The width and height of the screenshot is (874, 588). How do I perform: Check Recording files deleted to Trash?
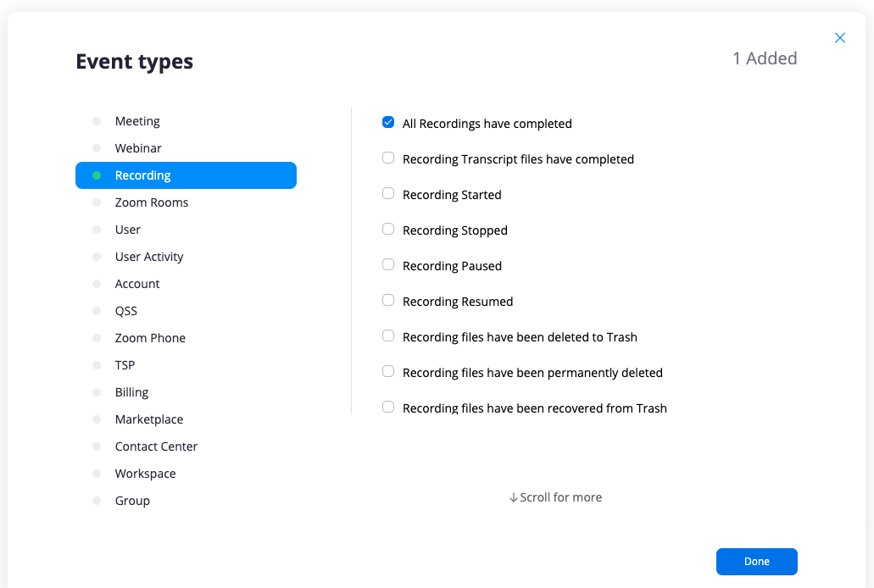pyautogui.click(x=388, y=336)
